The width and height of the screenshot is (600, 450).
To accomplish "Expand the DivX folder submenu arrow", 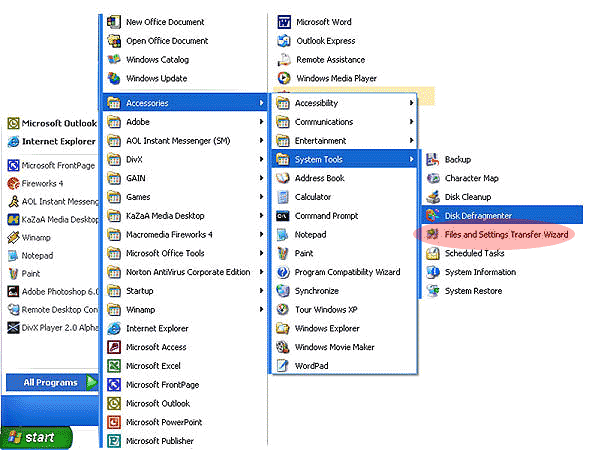I will (261, 159).
